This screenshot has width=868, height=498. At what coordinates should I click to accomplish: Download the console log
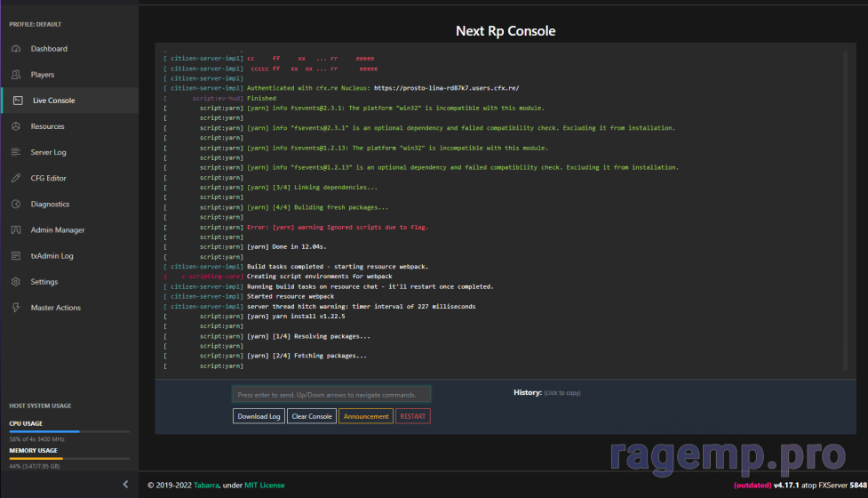point(259,416)
